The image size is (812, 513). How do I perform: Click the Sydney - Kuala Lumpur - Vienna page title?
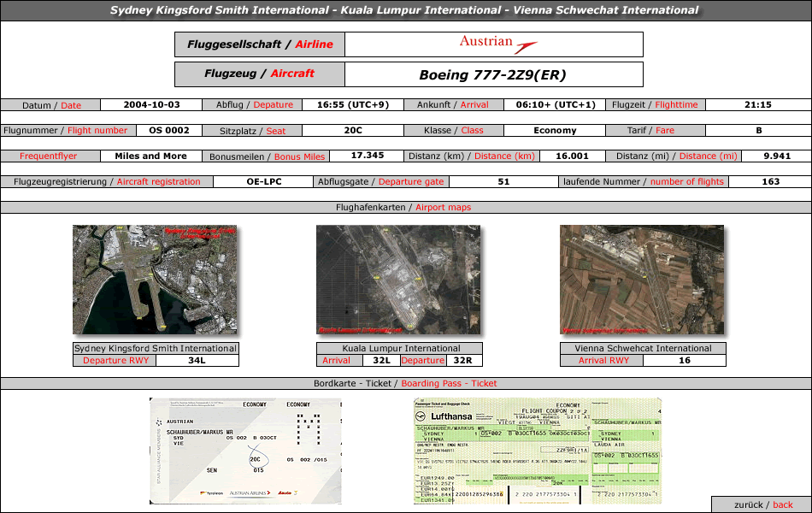click(x=404, y=10)
